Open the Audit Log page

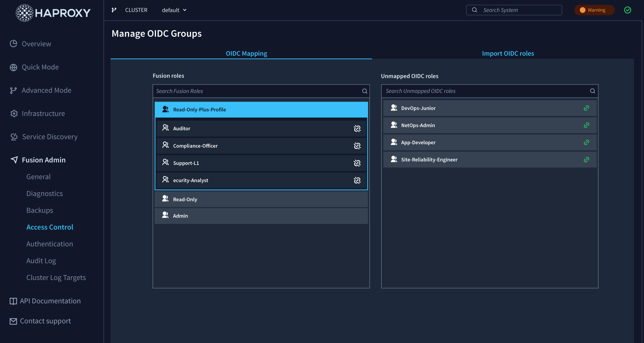[x=41, y=261]
